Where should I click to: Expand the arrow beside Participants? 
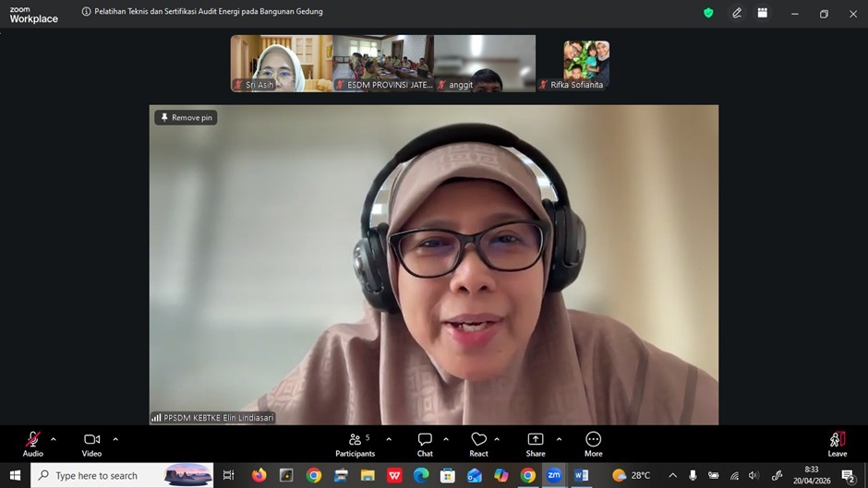point(389,439)
